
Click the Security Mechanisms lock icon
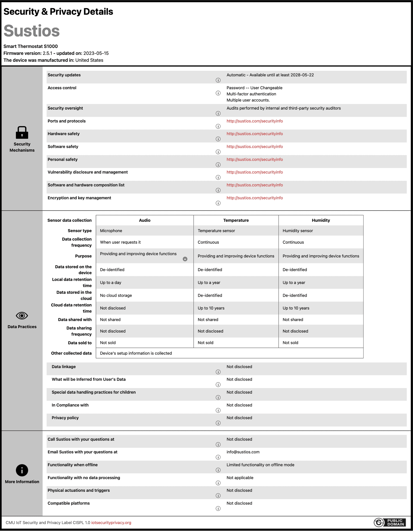click(22, 133)
